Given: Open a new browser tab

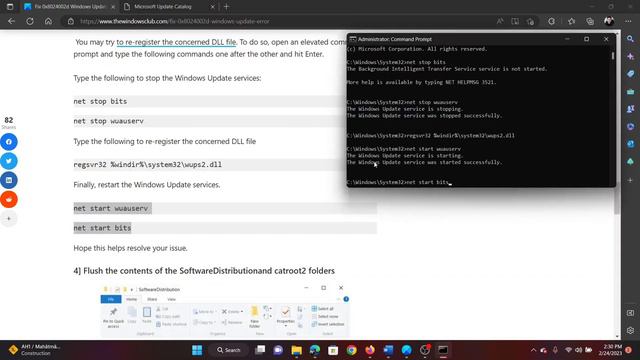Looking at the screenshot, I should (226, 7).
